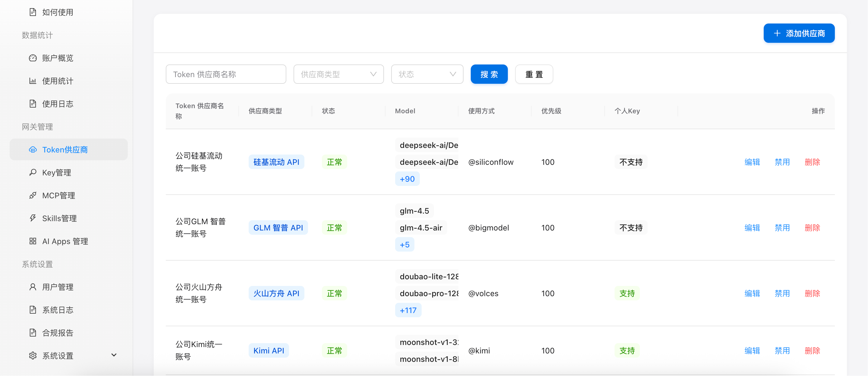Click the grid icon beside AI Apps 管理
Image resolution: width=868 pixels, height=376 pixels.
pyautogui.click(x=33, y=242)
